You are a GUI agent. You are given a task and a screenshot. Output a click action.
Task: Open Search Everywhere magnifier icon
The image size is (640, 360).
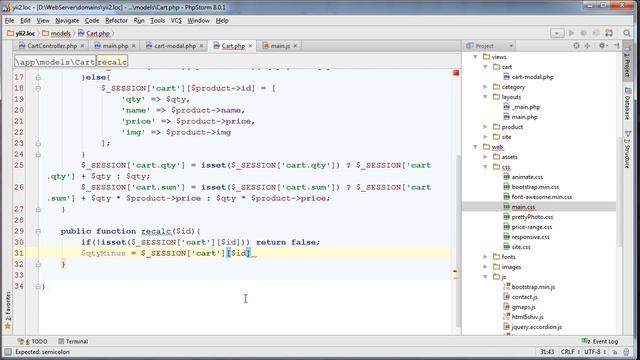pyautogui.click(x=627, y=33)
